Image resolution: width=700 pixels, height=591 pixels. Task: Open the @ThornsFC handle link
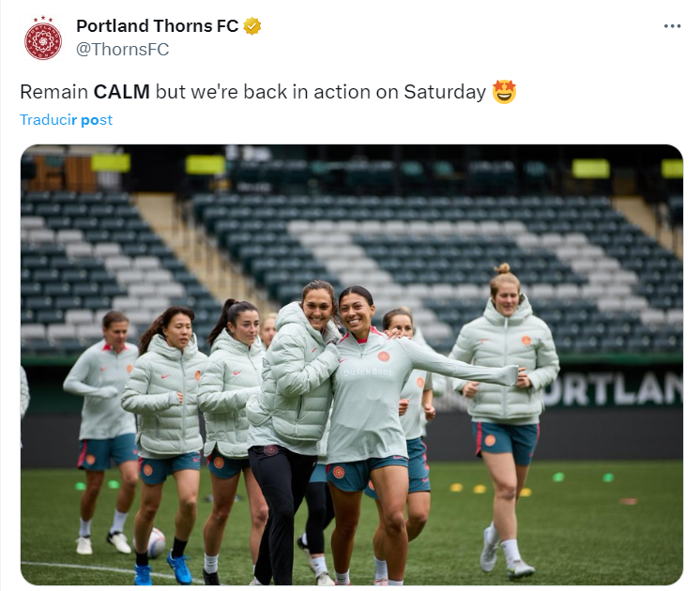click(x=122, y=50)
